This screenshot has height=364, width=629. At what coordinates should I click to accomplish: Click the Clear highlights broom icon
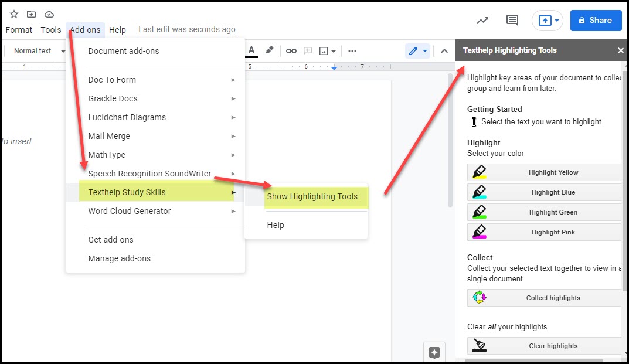[x=480, y=346]
